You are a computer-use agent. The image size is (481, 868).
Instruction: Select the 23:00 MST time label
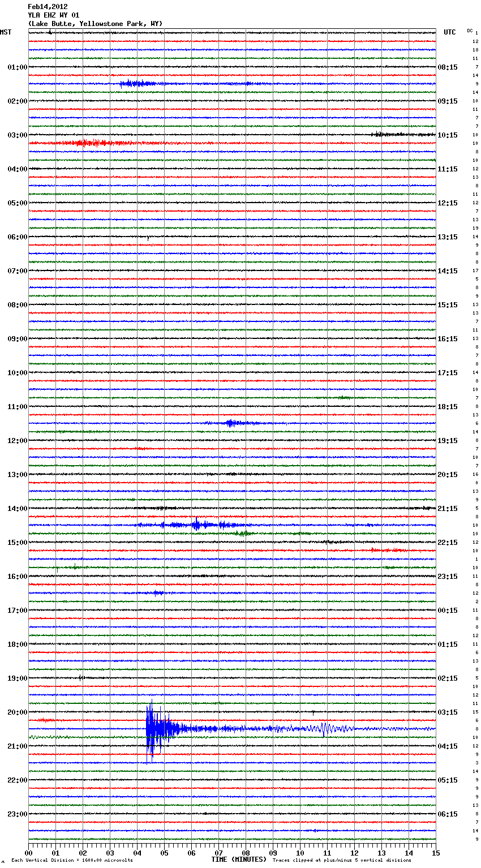(x=18, y=814)
